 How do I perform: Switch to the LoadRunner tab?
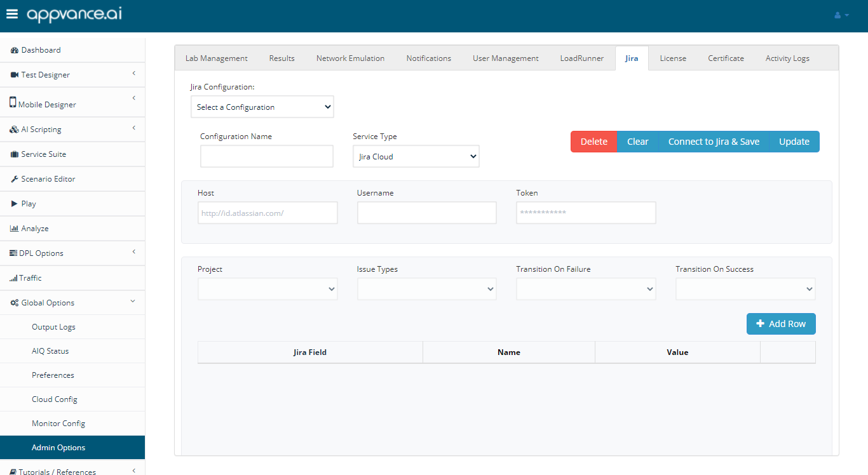click(x=582, y=58)
